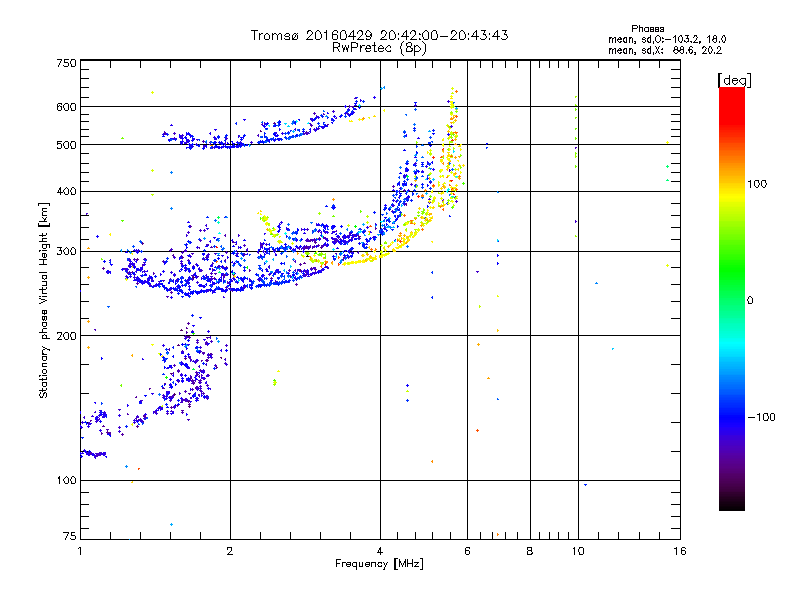Click the 'mean, sd,O:-103.2, 18.0' statistics line

[667, 39]
